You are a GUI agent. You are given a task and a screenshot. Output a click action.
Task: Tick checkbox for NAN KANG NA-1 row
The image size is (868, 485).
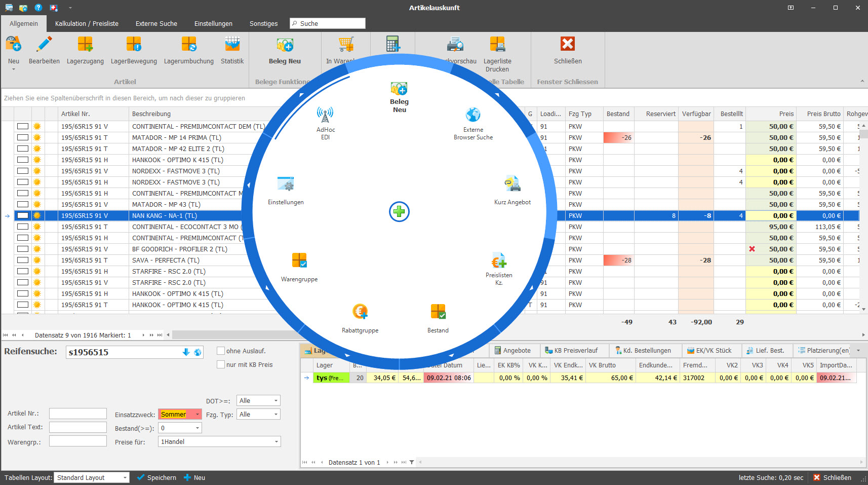click(x=23, y=215)
